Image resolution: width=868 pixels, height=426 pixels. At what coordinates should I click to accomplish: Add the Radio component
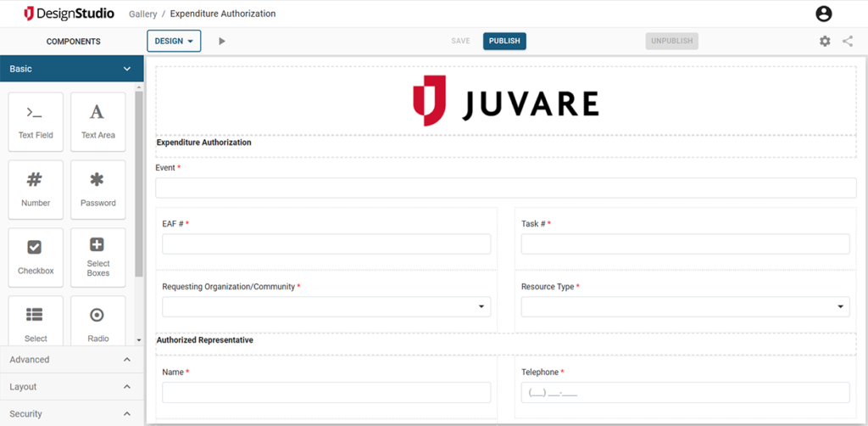point(98,322)
